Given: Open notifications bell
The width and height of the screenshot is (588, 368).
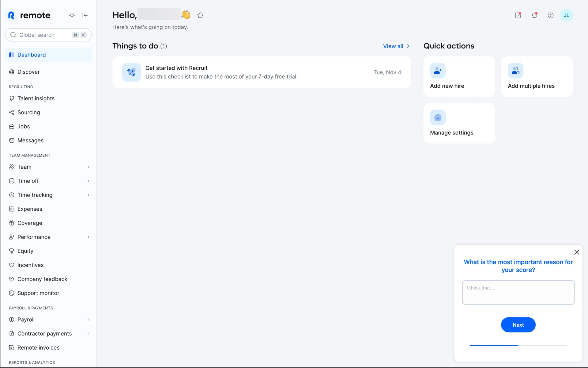Looking at the screenshot, I should [534, 15].
